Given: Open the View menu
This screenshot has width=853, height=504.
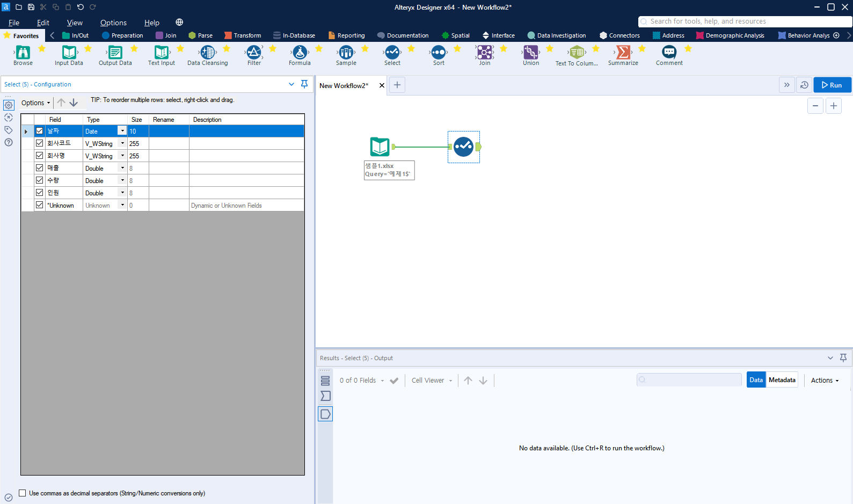Looking at the screenshot, I should (x=75, y=23).
